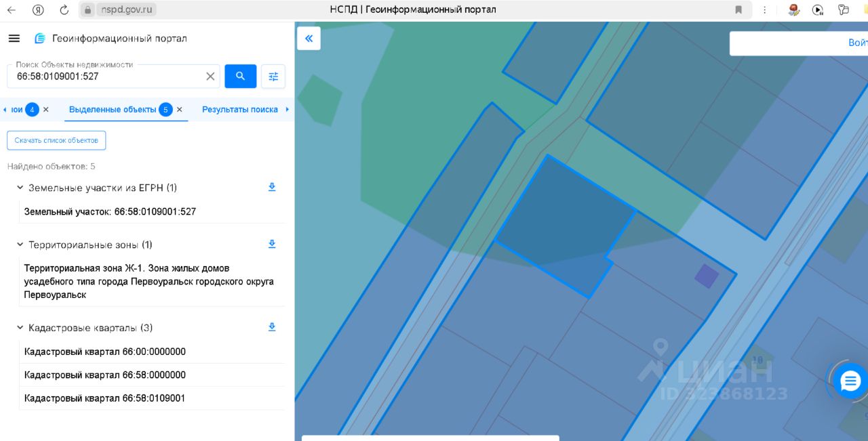
Task: Collapse the Территориальные зоны group
Action: pos(20,245)
